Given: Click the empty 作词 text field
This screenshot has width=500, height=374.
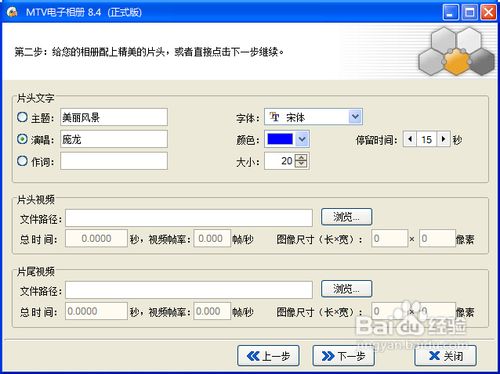Looking at the screenshot, I should coord(114,161).
